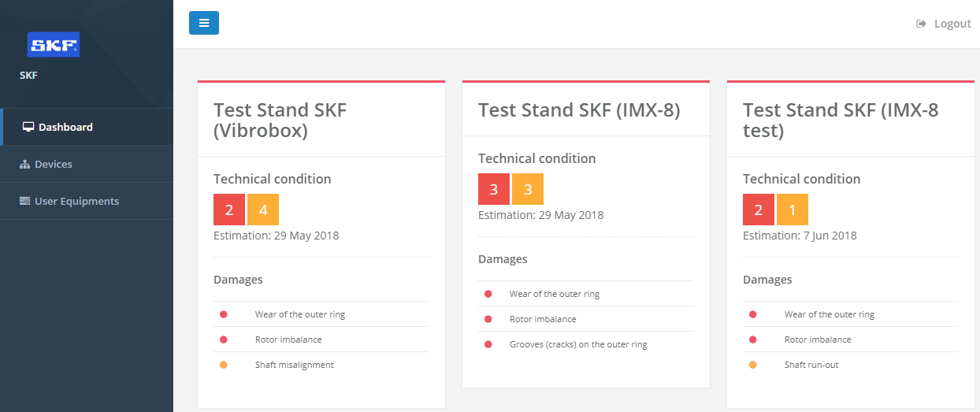Click red condition badge 3 on IMX-8 card

click(x=494, y=189)
